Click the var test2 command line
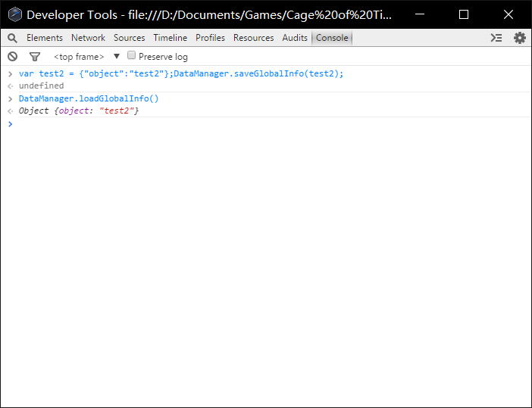This screenshot has width=532, height=408. (x=181, y=73)
